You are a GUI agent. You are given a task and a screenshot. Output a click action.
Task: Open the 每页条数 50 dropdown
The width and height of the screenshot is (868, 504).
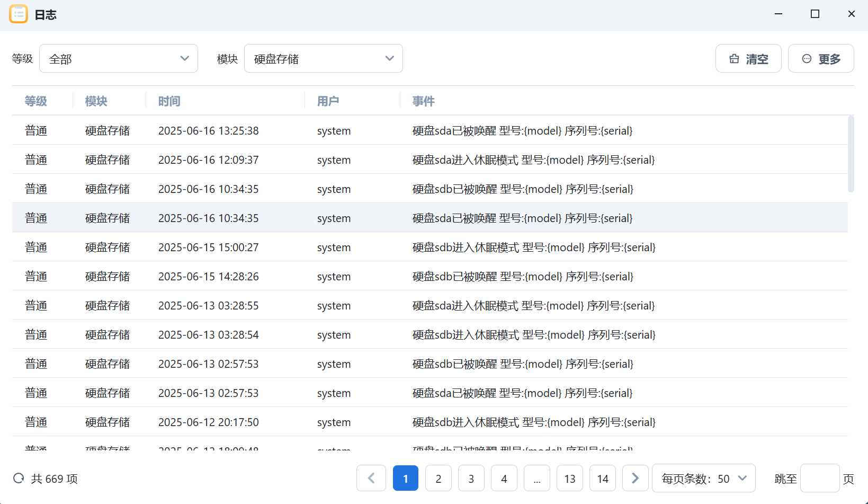[x=704, y=479]
